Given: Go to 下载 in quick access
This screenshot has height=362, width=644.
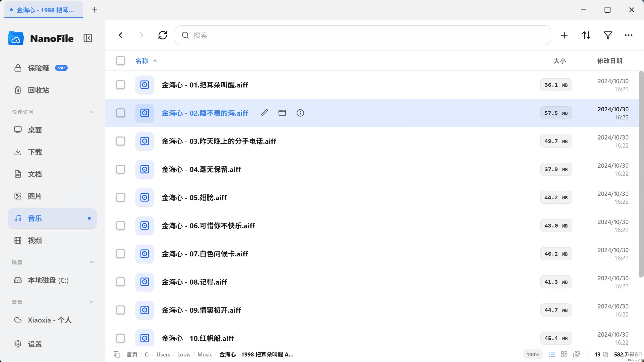Looking at the screenshot, I should tap(52, 152).
